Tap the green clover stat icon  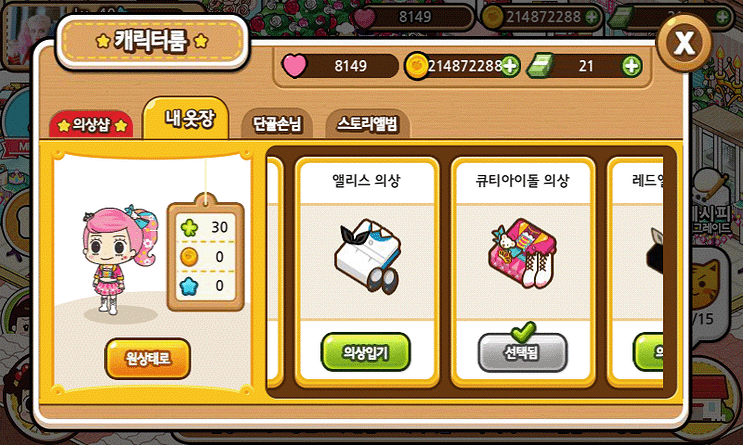(189, 227)
